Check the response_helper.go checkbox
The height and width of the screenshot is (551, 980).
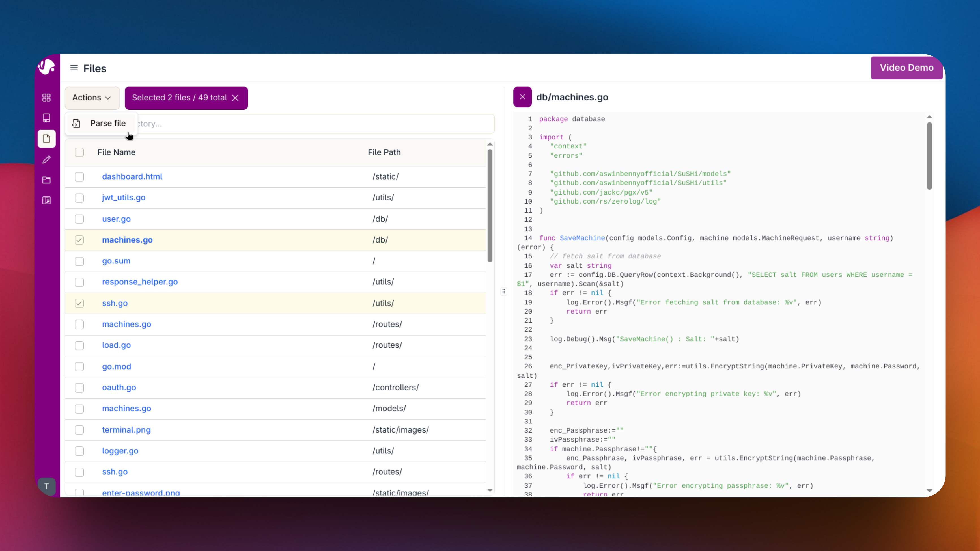(79, 282)
